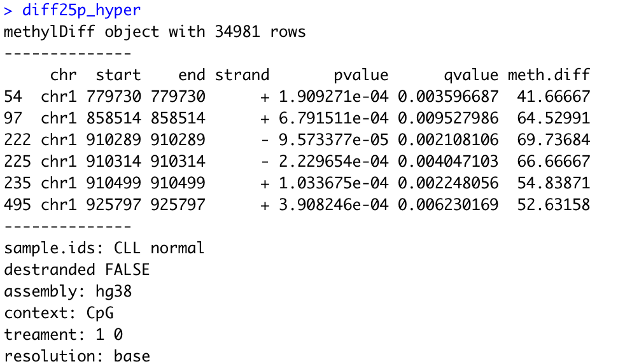Click row index 54
Screen dimensions: 639x364
click(13, 97)
